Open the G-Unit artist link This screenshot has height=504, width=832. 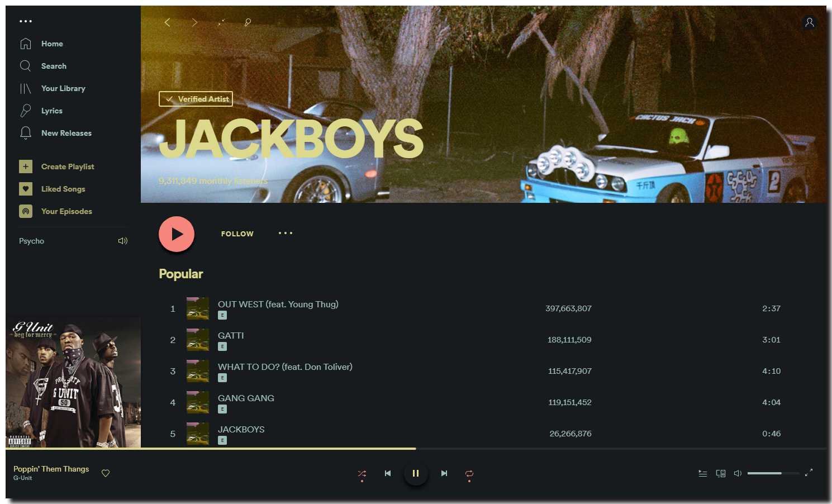pos(23,478)
